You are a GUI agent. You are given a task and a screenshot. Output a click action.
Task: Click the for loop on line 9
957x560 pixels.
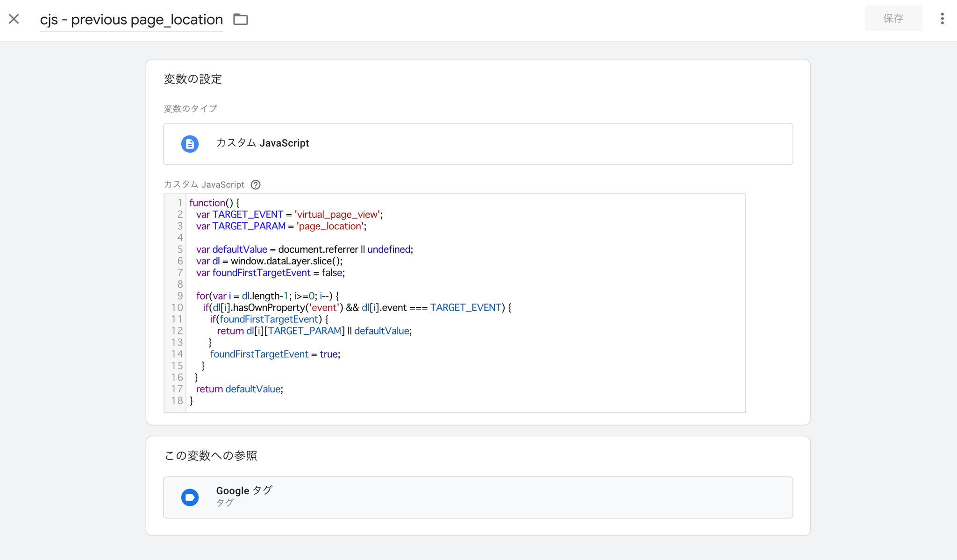click(x=267, y=296)
